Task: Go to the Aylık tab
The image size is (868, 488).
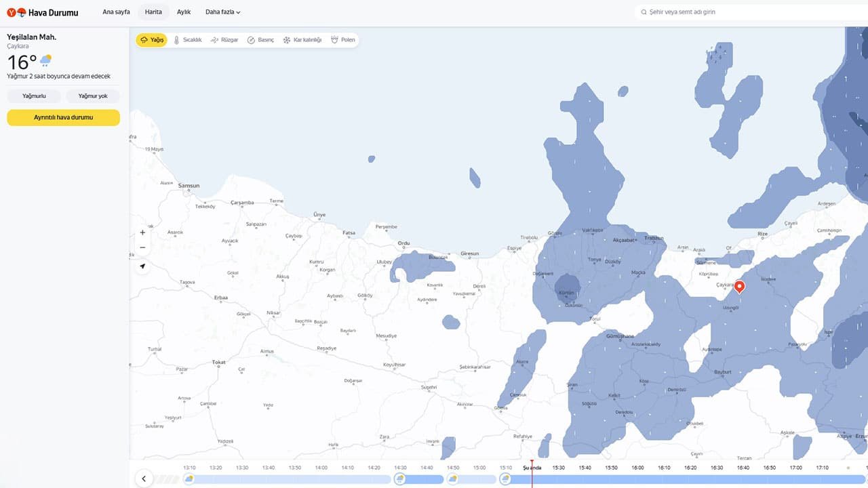Action: coord(184,12)
